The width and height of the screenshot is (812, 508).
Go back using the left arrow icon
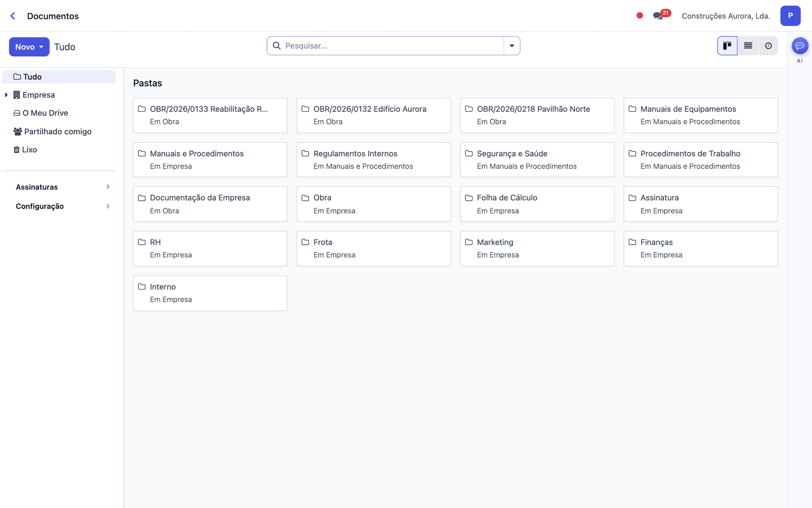13,16
